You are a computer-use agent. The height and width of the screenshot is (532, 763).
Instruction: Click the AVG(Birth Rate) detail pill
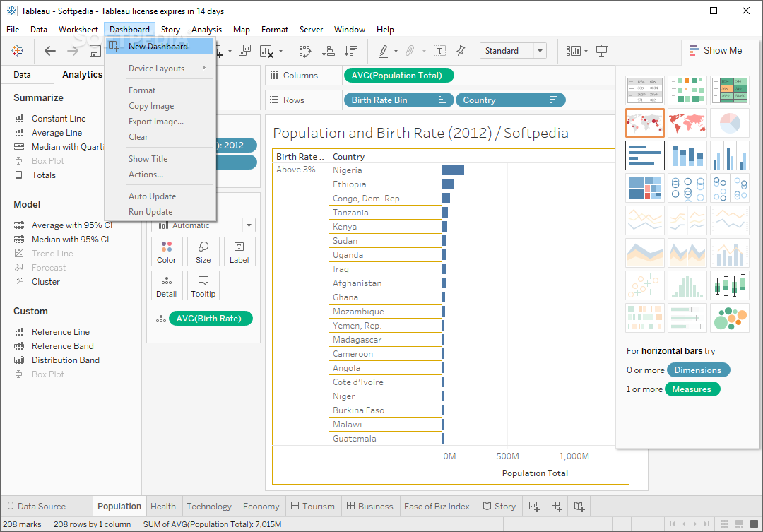[211, 319]
